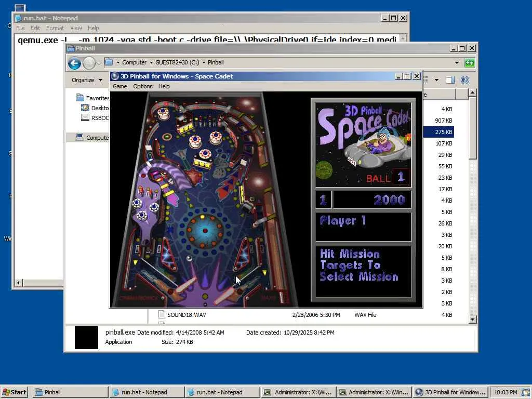Click Notepad vertical scroll up arrow
Screen dimensions: 532x399
point(403,38)
